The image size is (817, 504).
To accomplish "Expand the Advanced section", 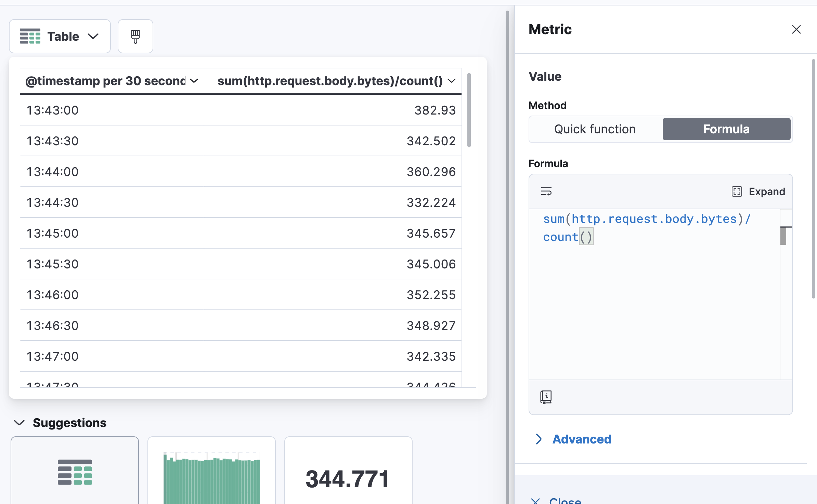I will [581, 439].
